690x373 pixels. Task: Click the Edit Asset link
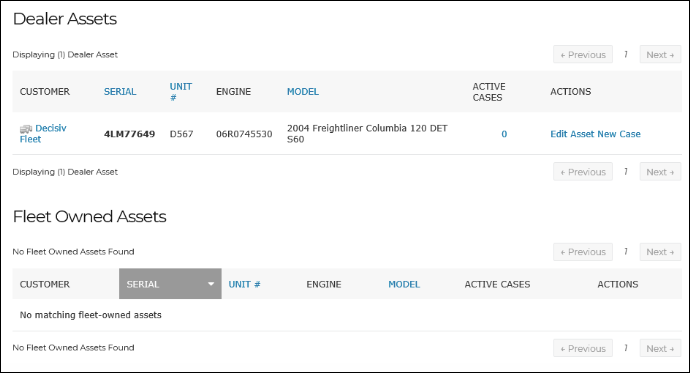pos(572,134)
